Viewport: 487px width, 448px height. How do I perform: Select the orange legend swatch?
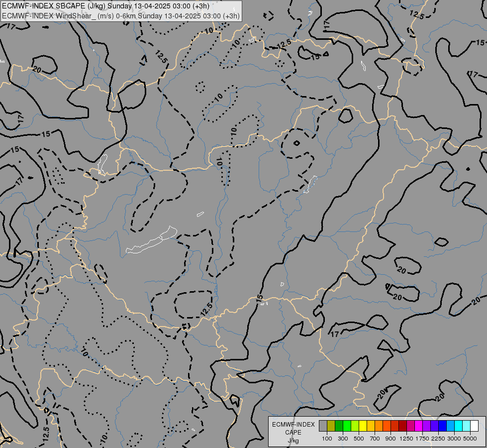(379, 426)
